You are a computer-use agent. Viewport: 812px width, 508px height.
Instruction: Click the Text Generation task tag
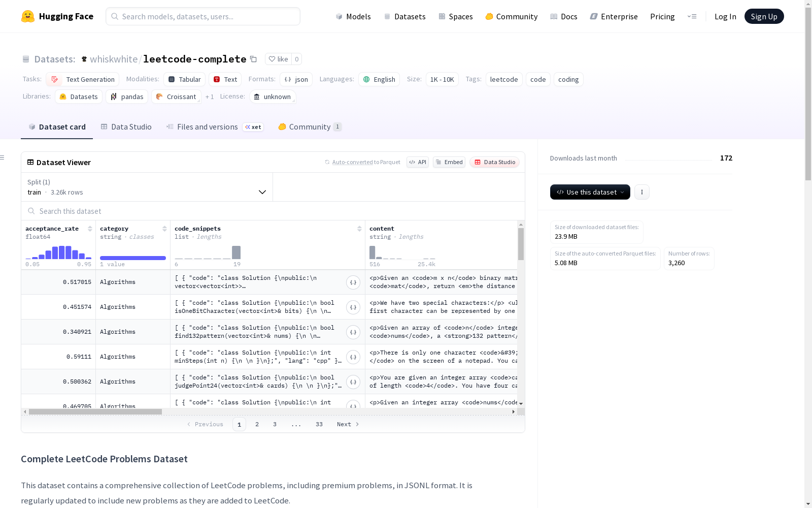82,79
